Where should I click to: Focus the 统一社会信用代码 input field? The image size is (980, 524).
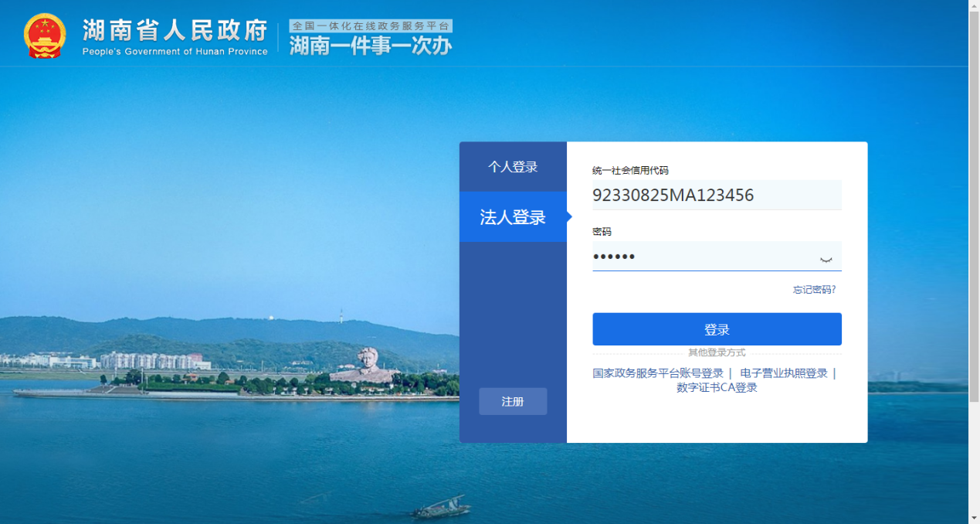click(716, 196)
